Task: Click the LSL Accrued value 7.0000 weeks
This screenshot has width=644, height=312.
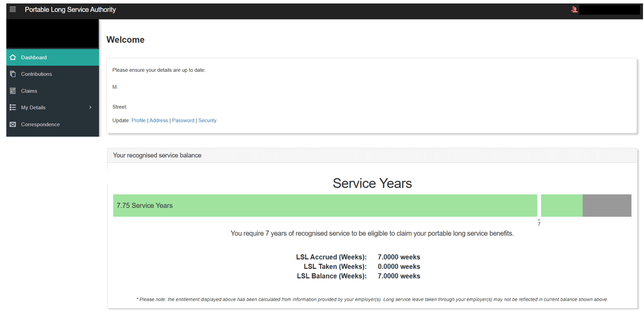Action: 399,257
